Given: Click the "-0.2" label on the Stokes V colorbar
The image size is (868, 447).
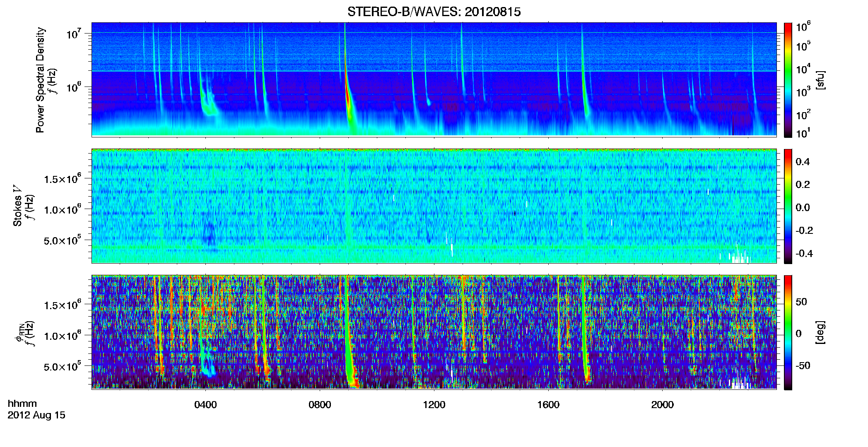Looking at the screenshot, I should tap(804, 231).
